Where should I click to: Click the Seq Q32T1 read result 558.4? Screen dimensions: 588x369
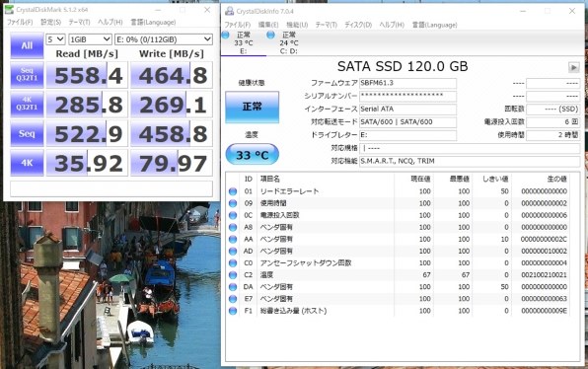tap(87, 75)
